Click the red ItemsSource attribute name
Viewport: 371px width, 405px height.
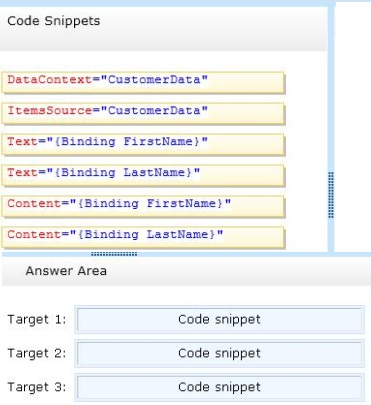coord(49,110)
